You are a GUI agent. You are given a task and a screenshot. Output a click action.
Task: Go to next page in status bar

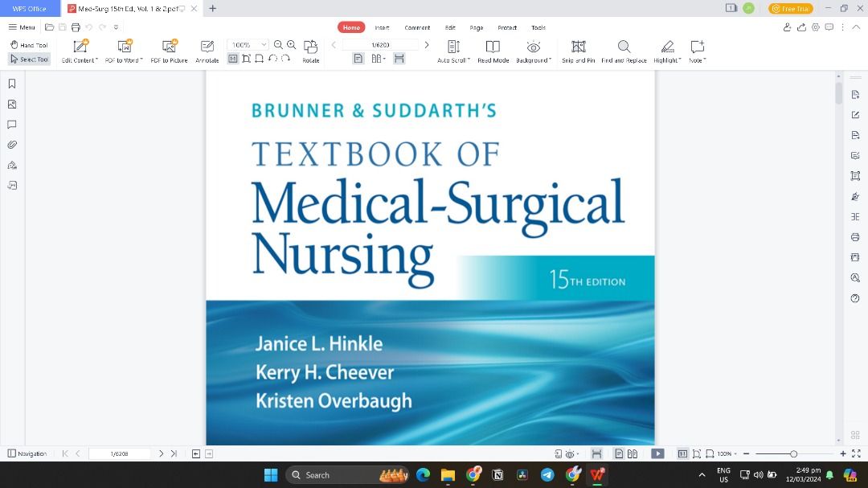tap(161, 453)
